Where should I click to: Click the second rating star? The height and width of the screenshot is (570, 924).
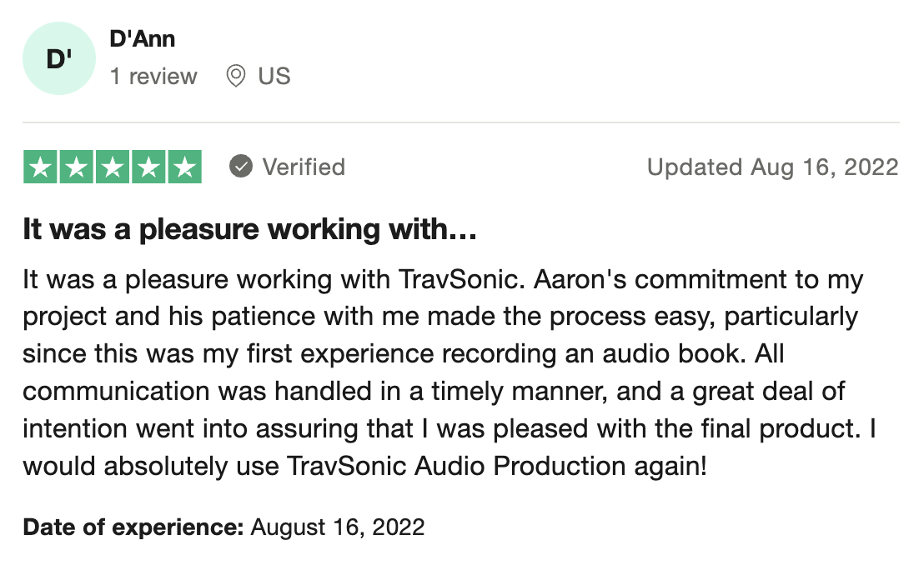click(77, 167)
